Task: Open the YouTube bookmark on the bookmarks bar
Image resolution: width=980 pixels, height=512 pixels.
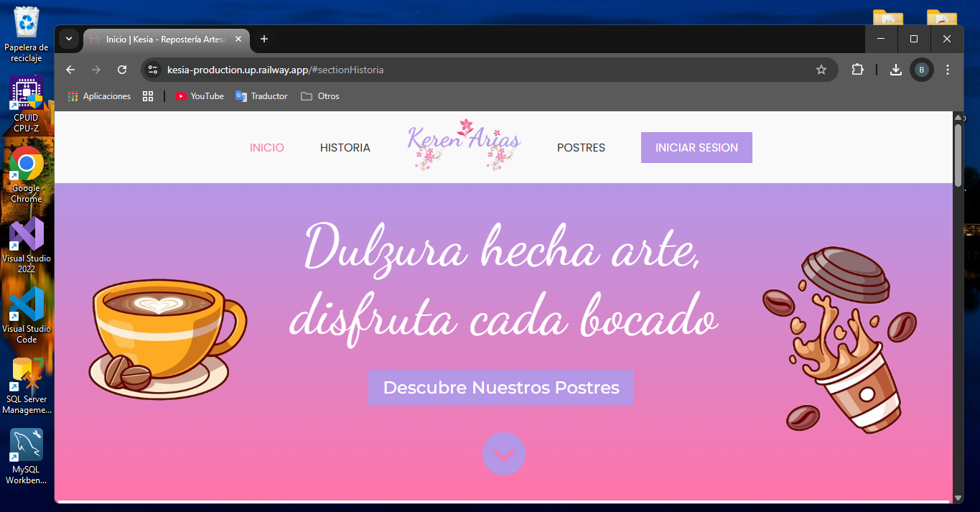Action: (199, 96)
